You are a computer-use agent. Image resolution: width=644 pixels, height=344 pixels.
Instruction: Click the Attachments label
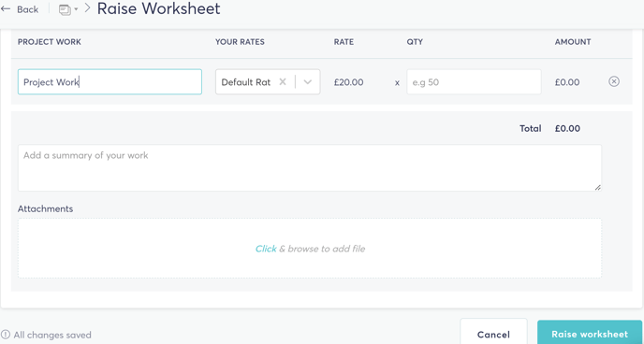coord(45,208)
